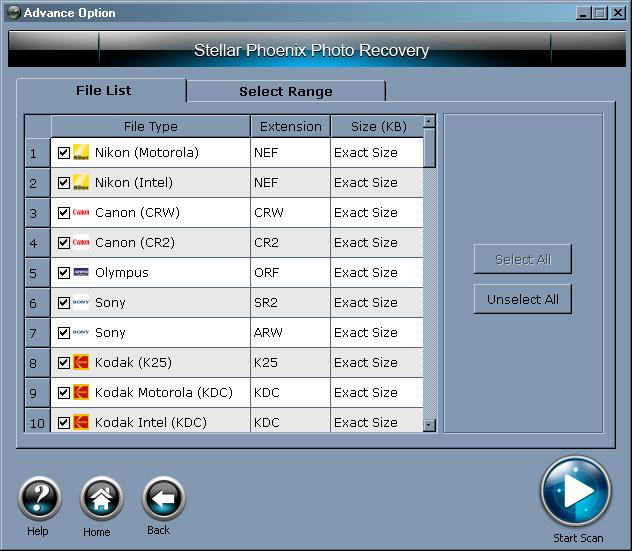Click the Sony ARW logo icon
Screen dimensions: 632x551
(81, 333)
